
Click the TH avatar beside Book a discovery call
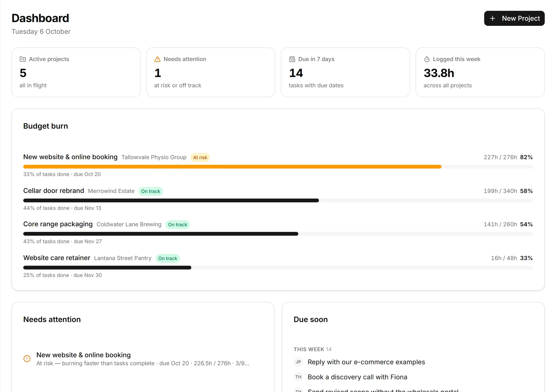[x=298, y=377]
